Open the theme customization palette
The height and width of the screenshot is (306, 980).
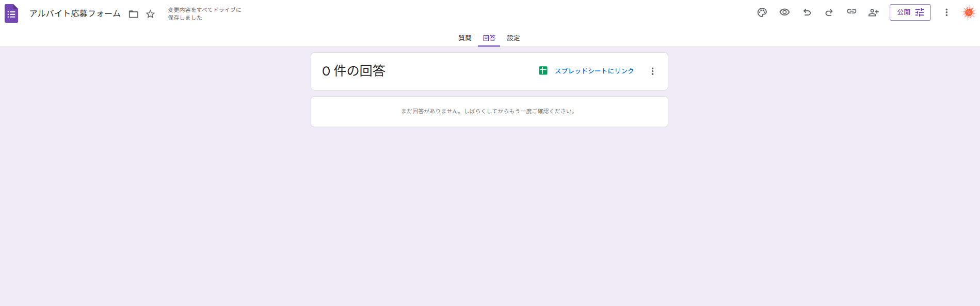(762, 12)
